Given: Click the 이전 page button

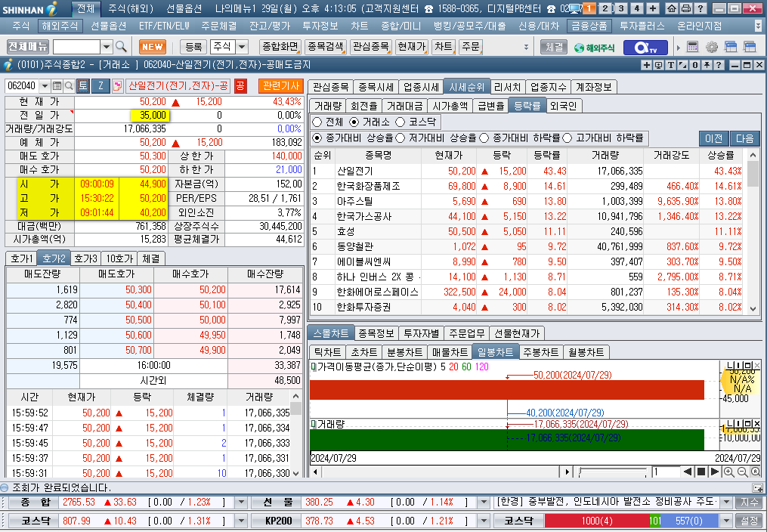Looking at the screenshot, I should click(x=713, y=138).
